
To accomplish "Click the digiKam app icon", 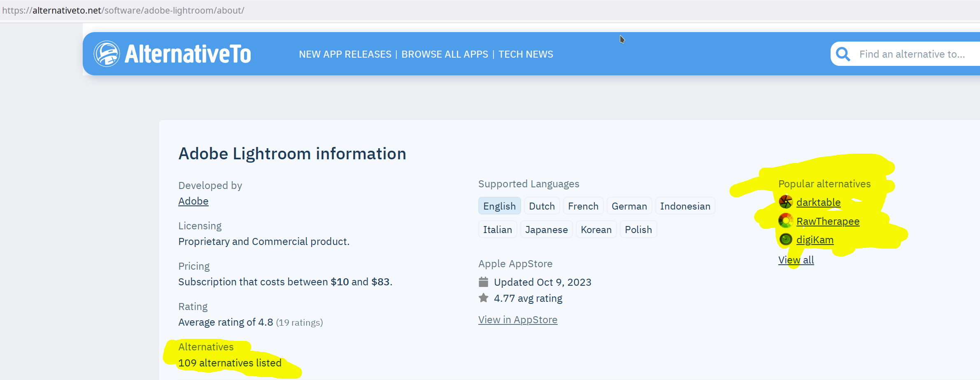I will click(x=785, y=239).
